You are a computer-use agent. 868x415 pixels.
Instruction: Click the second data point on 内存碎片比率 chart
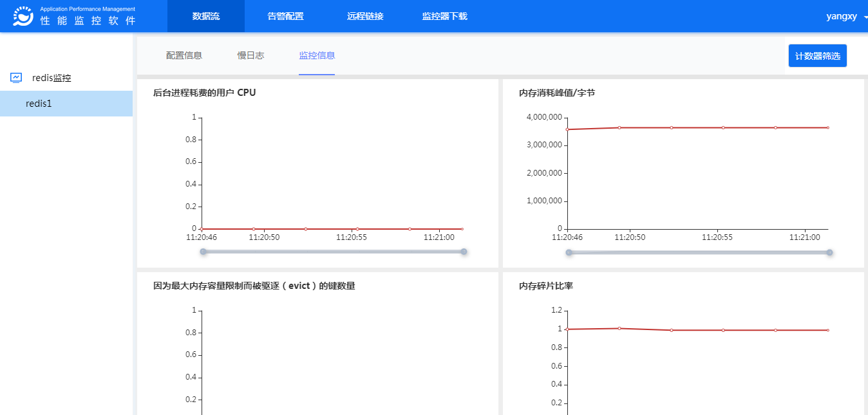619,328
